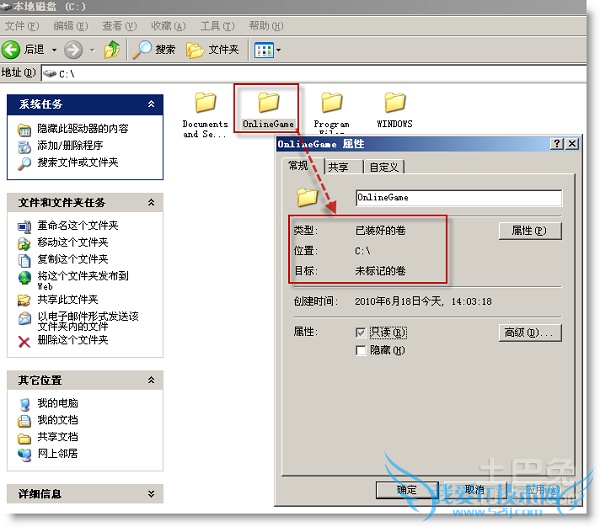Image resolution: width=600 pixels, height=527 pixels.
Task: Open the 编辑 menu
Action: point(70,26)
